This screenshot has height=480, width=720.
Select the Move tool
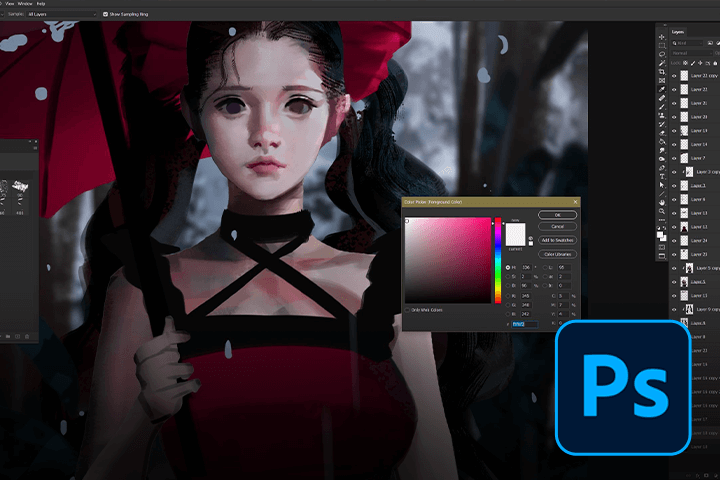point(662,37)
